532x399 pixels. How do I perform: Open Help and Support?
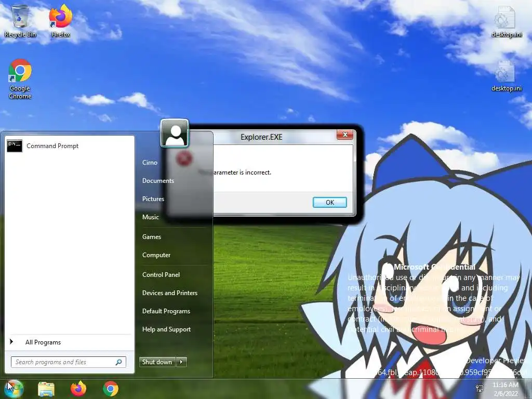[x=166, y=329]
